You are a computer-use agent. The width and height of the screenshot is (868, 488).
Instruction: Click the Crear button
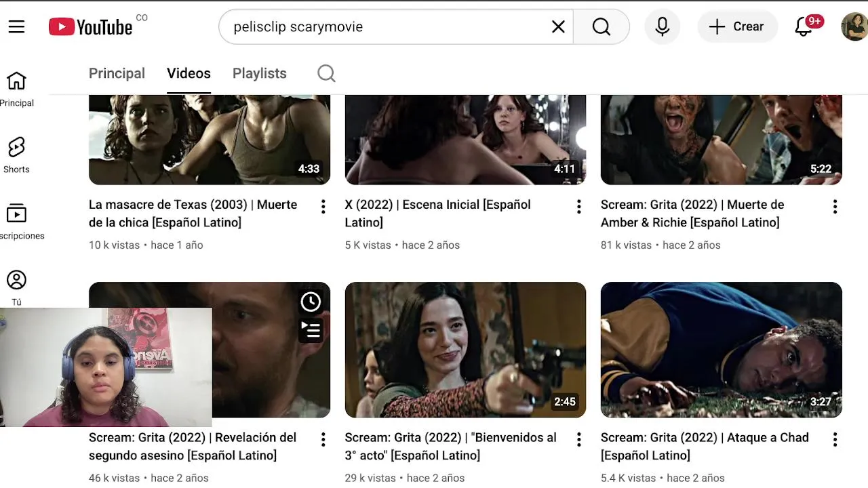pos(736,26)
